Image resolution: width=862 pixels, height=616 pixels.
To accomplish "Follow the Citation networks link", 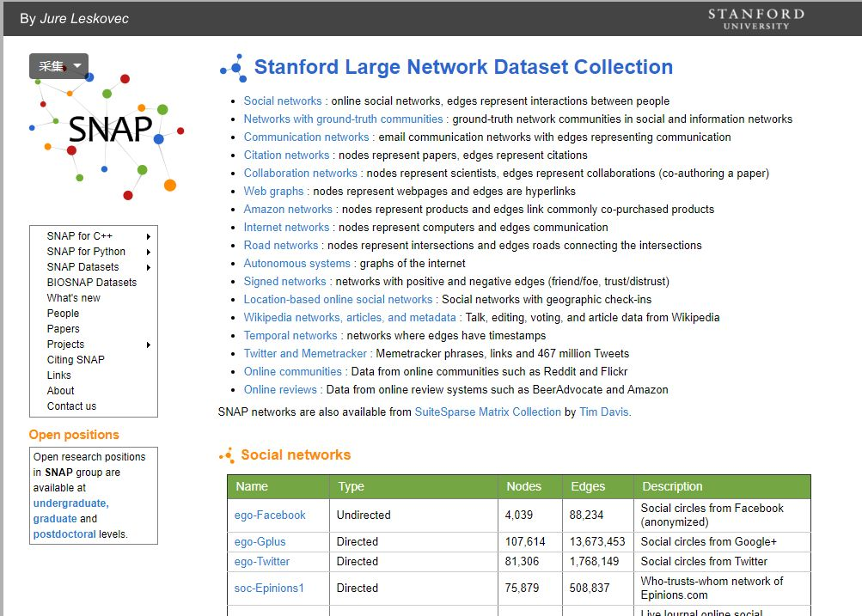I will tap(286, 155).
